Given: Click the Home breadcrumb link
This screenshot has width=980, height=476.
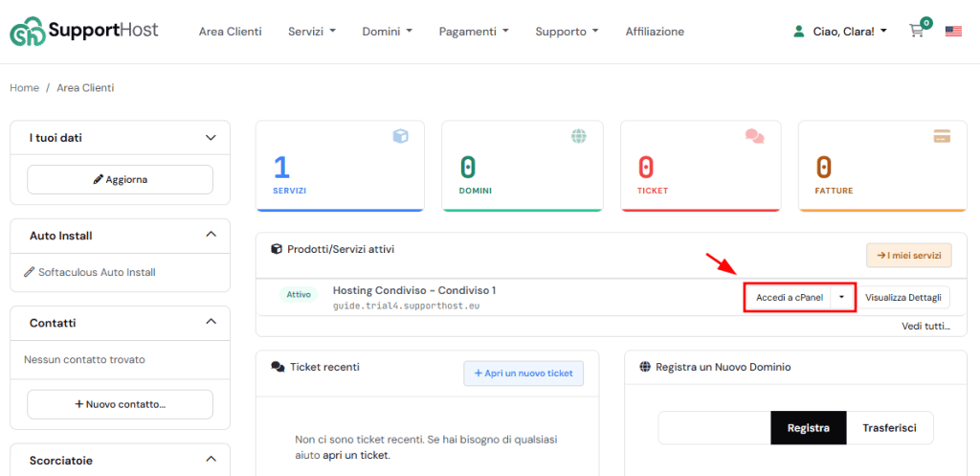Looking at the screenshot, I should pos(24,87).
